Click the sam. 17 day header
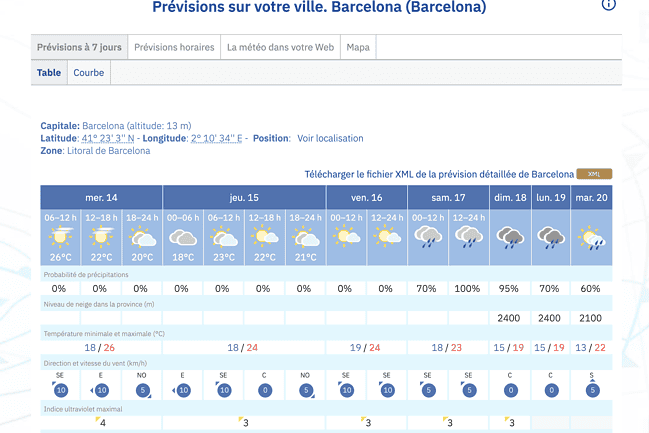This screenshot has width=649, height=433. 448,197
